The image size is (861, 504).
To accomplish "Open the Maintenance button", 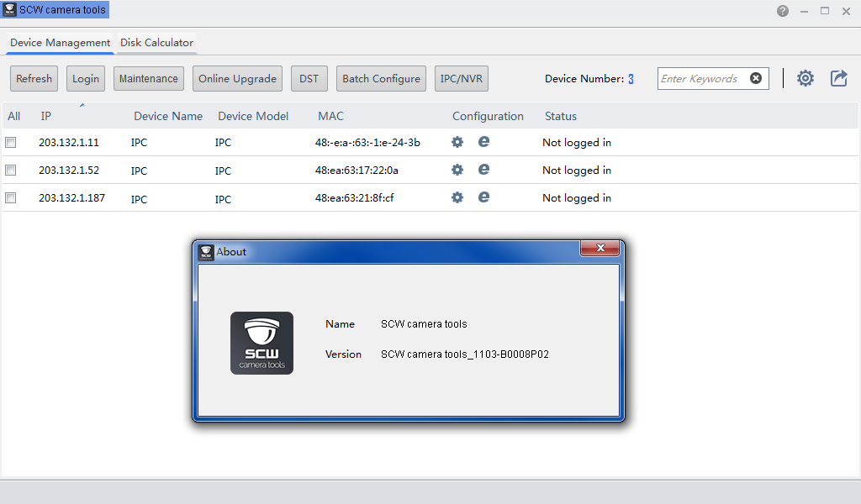I will point(149,78).
